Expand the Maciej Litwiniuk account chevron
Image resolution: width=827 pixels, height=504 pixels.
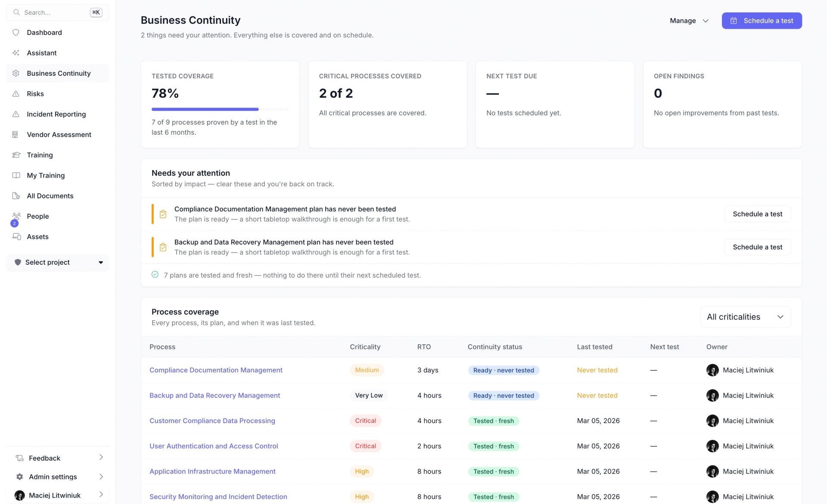(101, 495)
